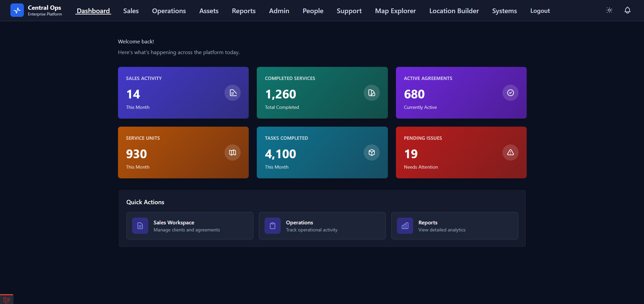This screenshot has height=304, width=644.
Task: Open the Assets menu item
Action: [x=209, y=11]
